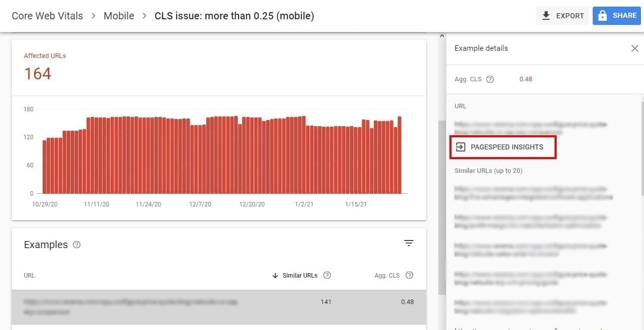The width and height of the screenshot is (644, 330).
Task: Navigate to Mobile breadcrumb
Action: [119, 16]
